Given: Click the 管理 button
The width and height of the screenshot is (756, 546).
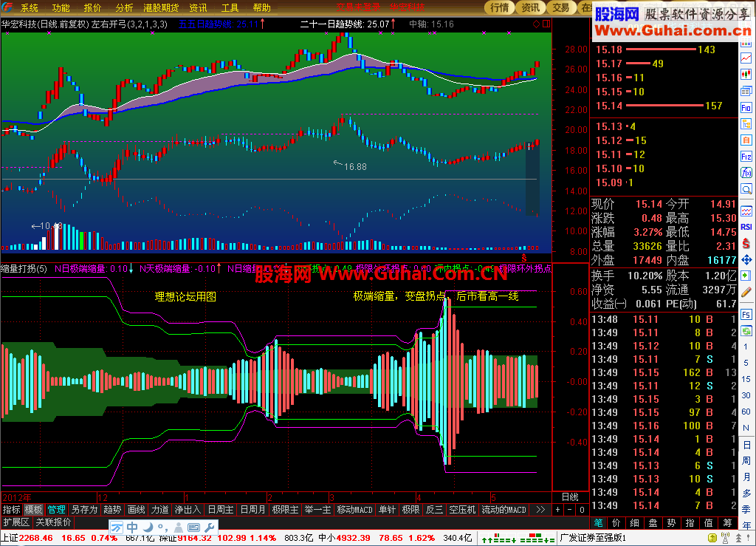Looking at the screenshot, I should [56, 510].
